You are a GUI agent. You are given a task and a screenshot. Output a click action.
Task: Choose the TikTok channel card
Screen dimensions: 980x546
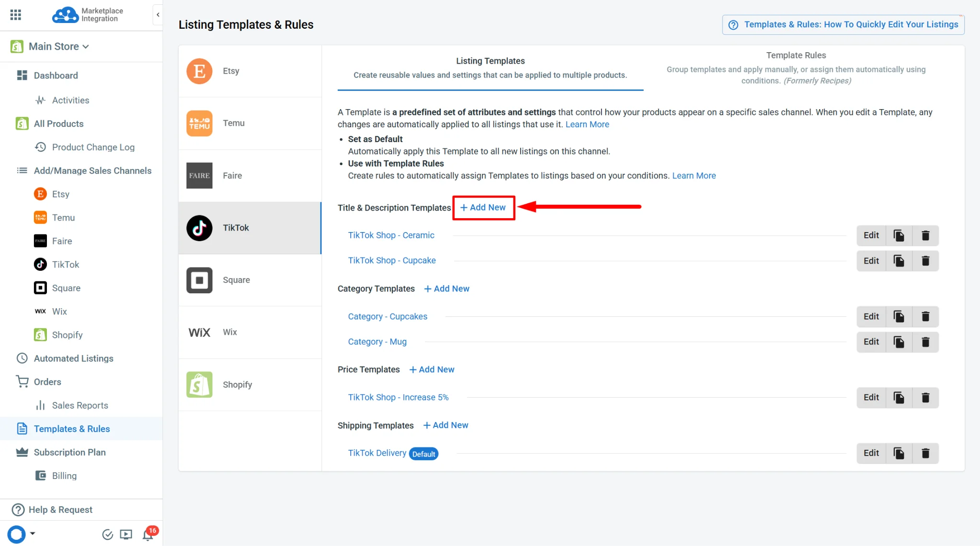tap(250, 228)
